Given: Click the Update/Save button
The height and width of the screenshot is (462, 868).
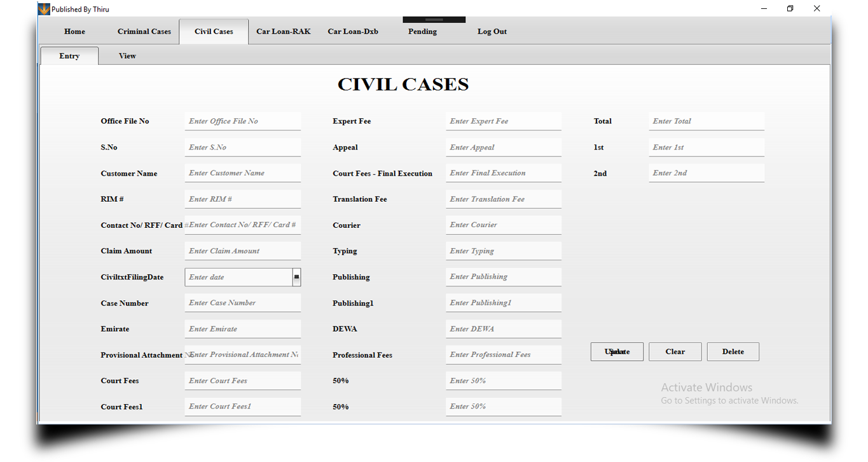Looking at the screenshot, I should 617,352.
